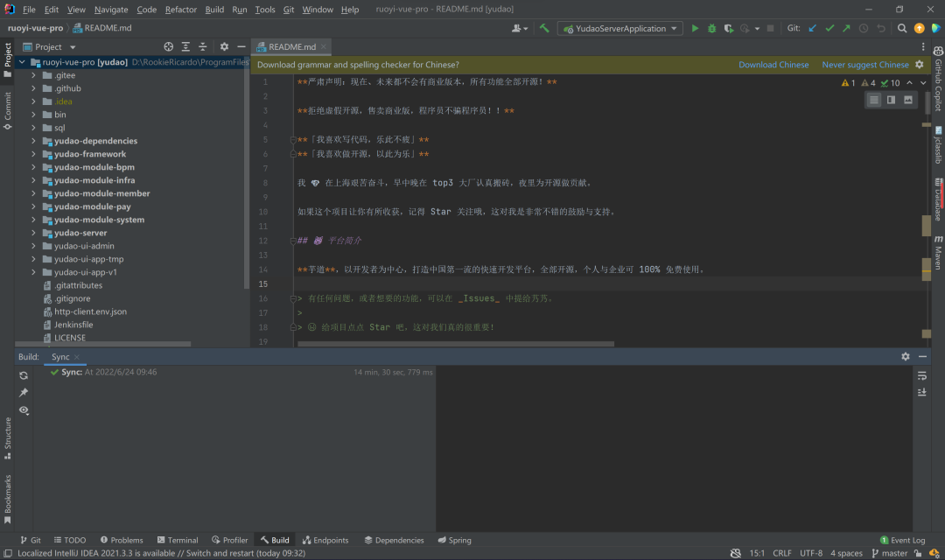This screenshot has width=945, height=560.
Task: Open grammar checker banner settings gear
Action: click(x=919, y=65)
